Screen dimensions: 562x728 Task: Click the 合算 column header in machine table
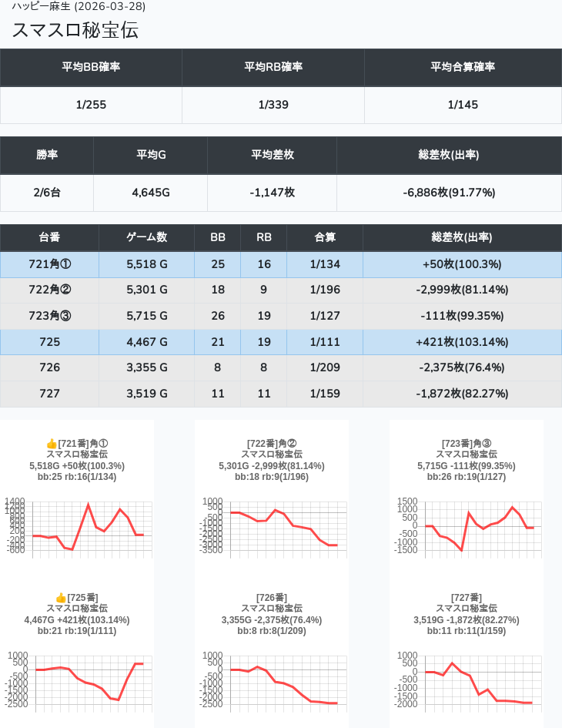tap(324, 237)
